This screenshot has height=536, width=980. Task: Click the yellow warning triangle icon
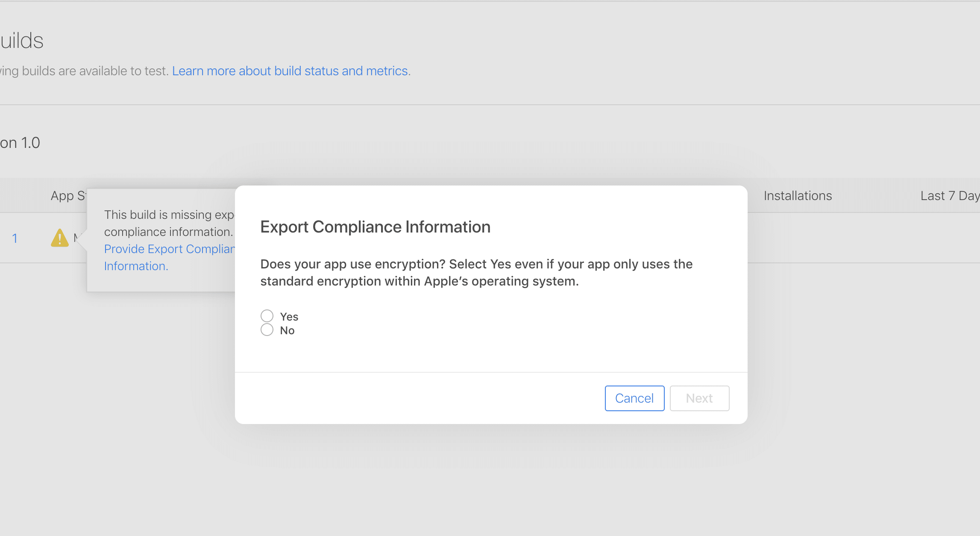60,238
